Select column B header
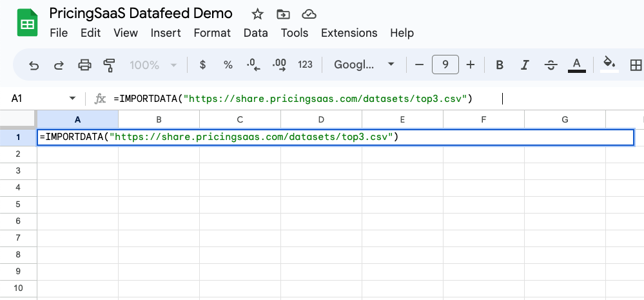 coord(159,119)
